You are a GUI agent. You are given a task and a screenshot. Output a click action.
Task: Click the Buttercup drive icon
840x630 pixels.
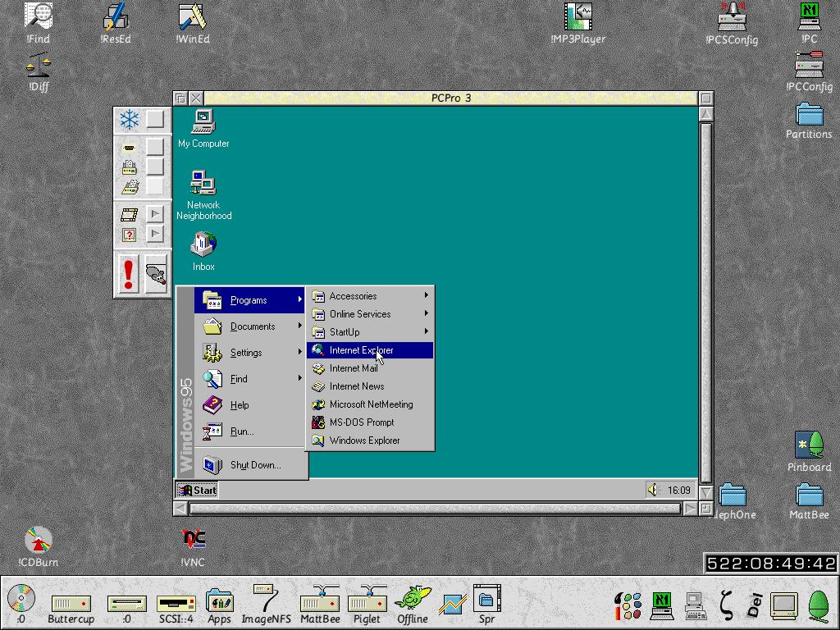coord(71,610)
